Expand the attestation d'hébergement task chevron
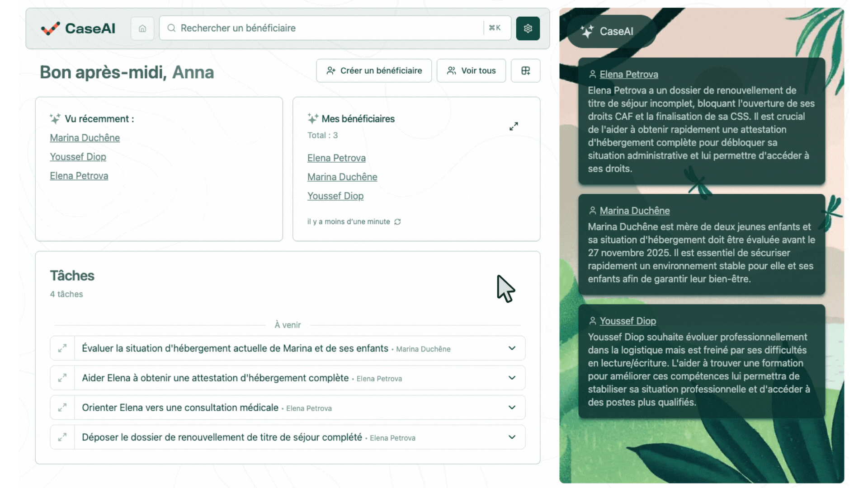The width and height of the screenshot is (868, 488). coord(512,378)
